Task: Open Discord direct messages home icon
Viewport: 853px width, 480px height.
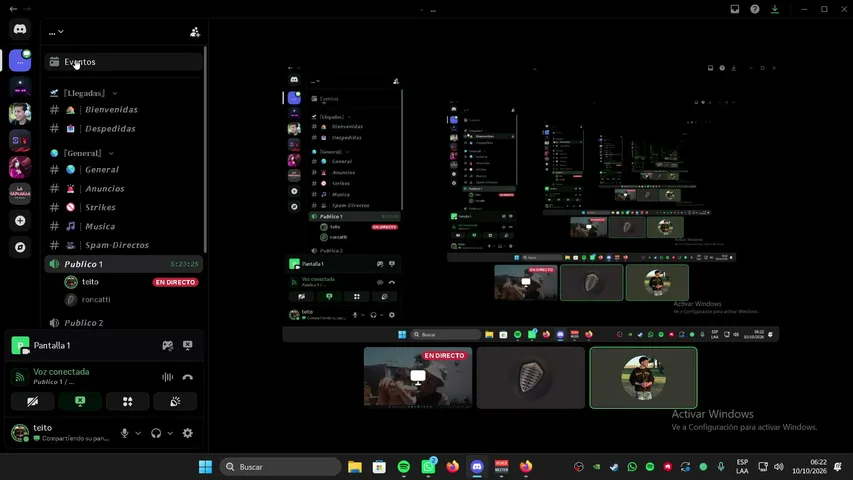Action: (x=20, y=29)
